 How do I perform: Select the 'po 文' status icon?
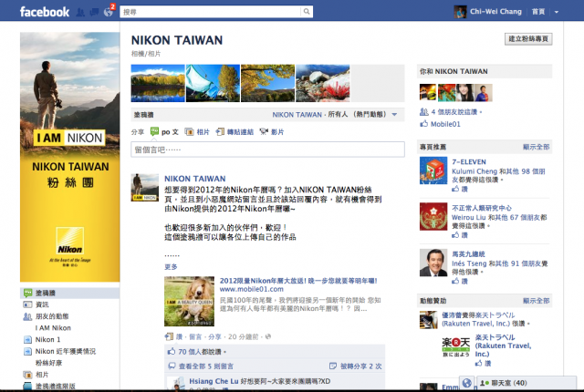tap(154, 131)
